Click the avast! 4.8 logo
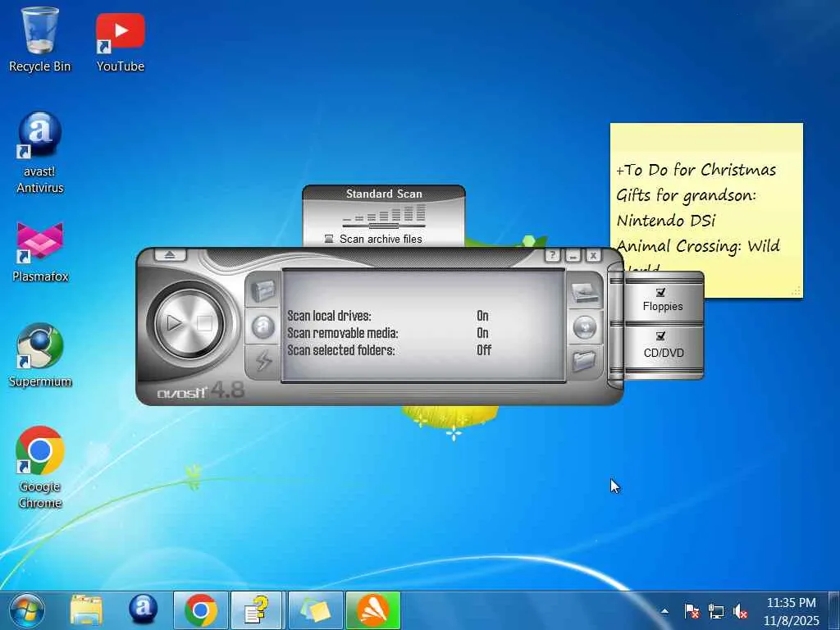The width and height of the screenshot is (840, 630). pos(201,390)
